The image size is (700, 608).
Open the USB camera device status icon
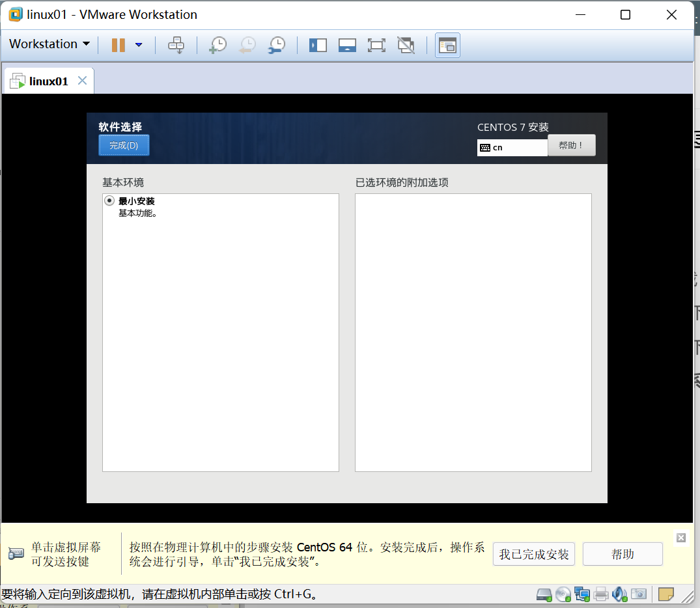click(639, 594)
